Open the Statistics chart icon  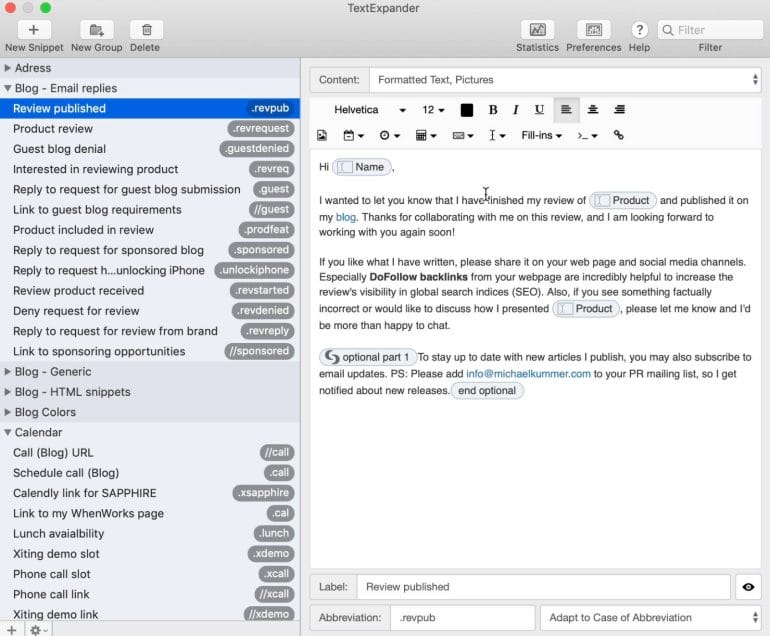pos(537,30)
